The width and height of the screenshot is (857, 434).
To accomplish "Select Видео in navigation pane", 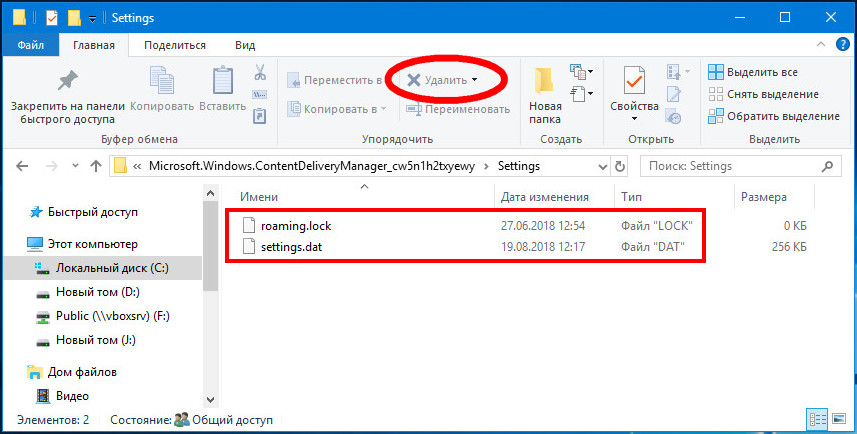I will pos(72,396).
